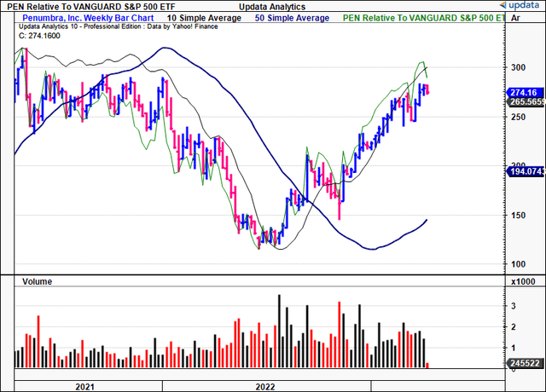Select the '50 Simple Average' legend label
Screen dimensions: 546x392
click(292, 18)
